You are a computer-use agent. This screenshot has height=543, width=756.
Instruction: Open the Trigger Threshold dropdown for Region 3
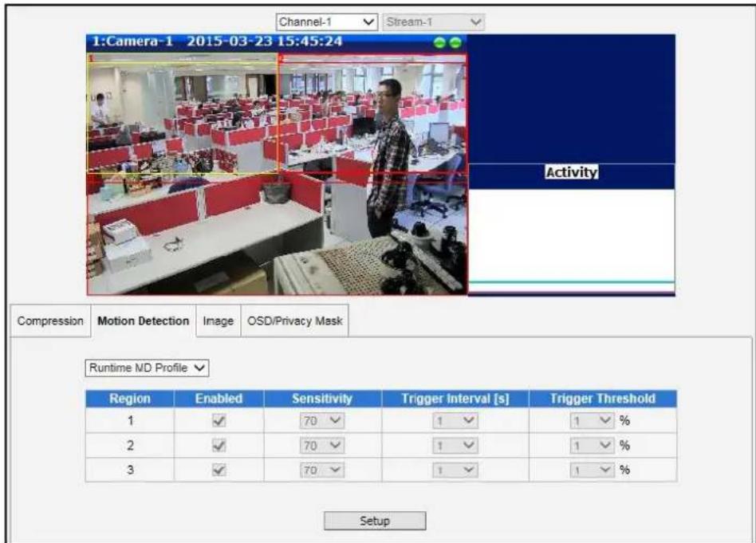(593, 470)
